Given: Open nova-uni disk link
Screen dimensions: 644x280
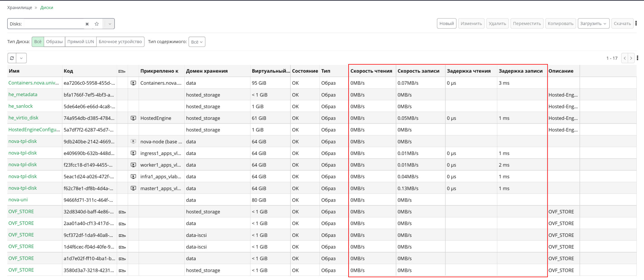Looking at the screenshot, I should (x=18, y=200).
